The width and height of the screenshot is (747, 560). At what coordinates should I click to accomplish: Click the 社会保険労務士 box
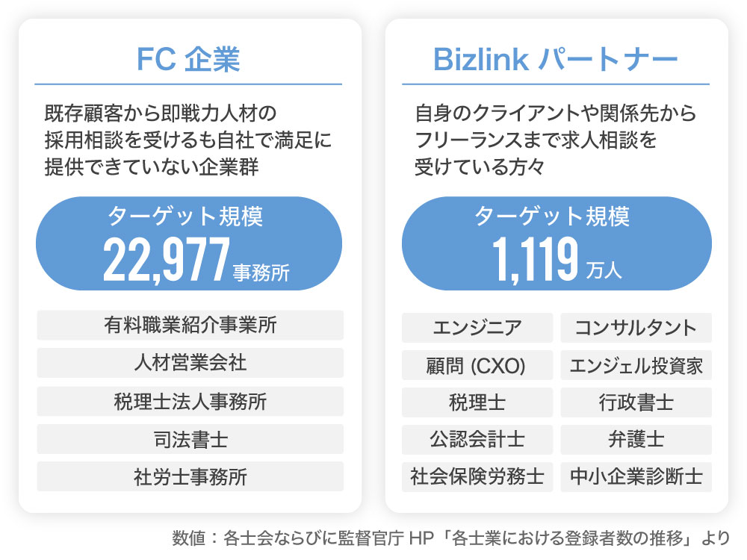pyautogui.click(x=477, y=476)
